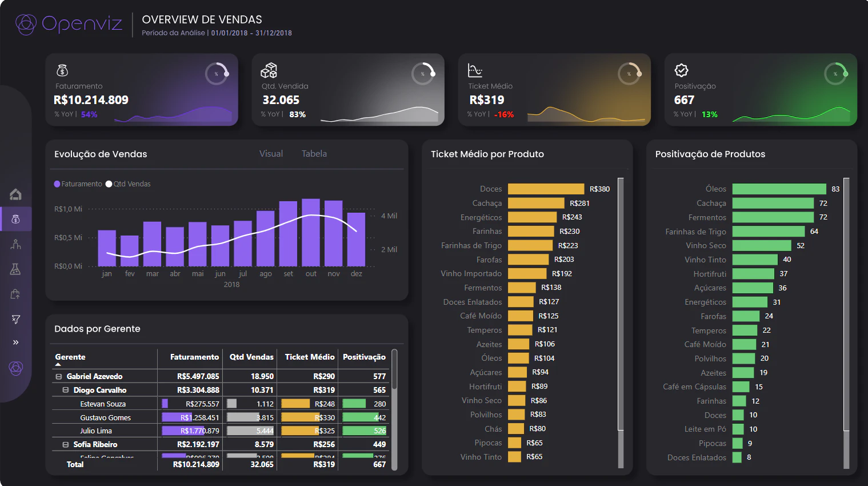The width and height of the screenshot is (868, 486).
Task: Click the dez month bar in the chart
Action: (x=356, y=239)
